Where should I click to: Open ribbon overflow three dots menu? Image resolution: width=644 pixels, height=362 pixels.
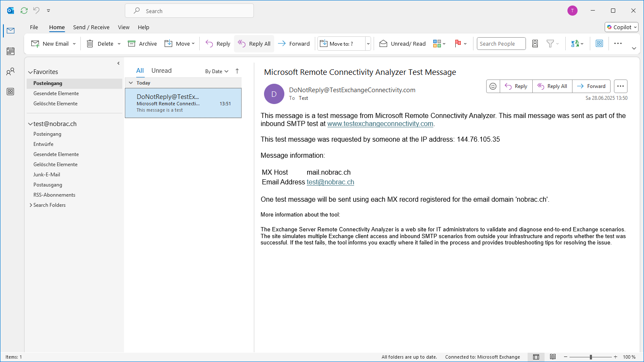tap(618, 44)
